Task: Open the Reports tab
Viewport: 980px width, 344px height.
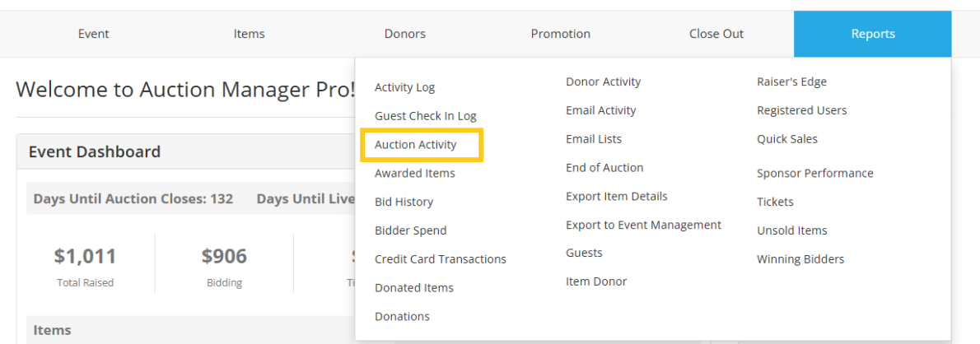Action: pos(872,34)
